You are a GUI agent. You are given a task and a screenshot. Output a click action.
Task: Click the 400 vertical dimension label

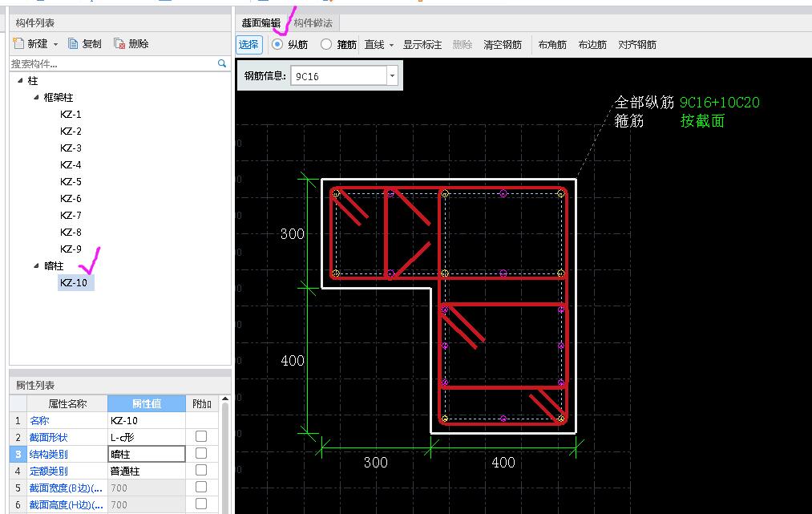click(x=292, y=361)
